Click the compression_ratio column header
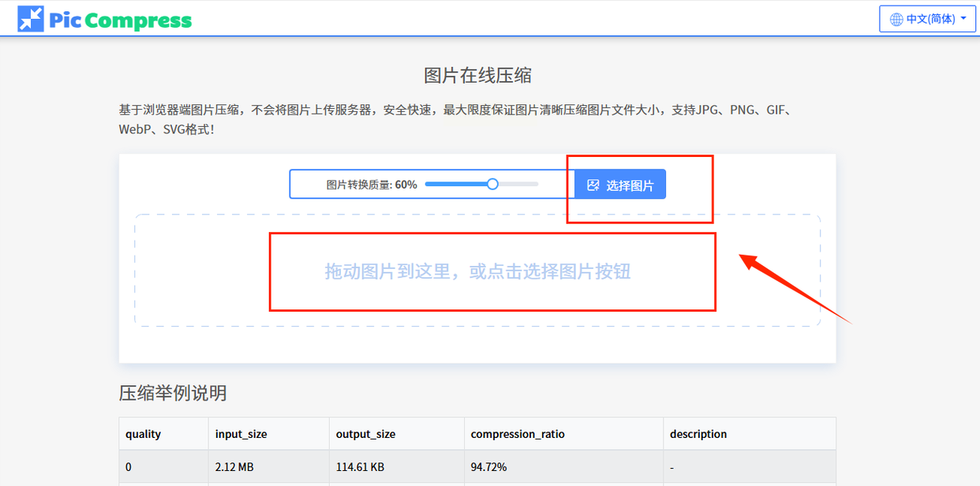The width and height of the screenshot is (980, 486). point(564,434)
